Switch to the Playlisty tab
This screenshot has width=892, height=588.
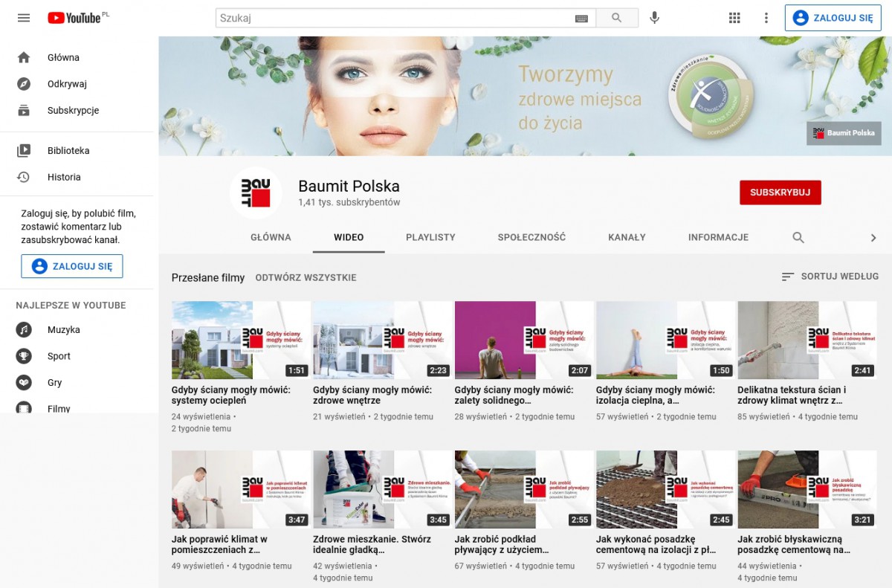pos(430,238)
